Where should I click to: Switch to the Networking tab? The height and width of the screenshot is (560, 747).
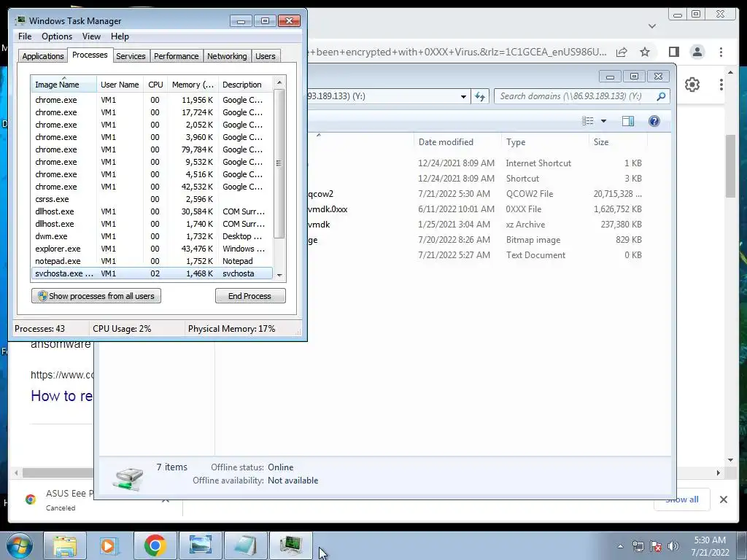click(227, 56)
